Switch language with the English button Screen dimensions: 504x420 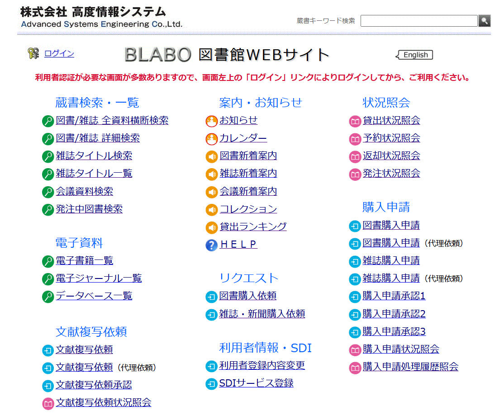(415, 55)
